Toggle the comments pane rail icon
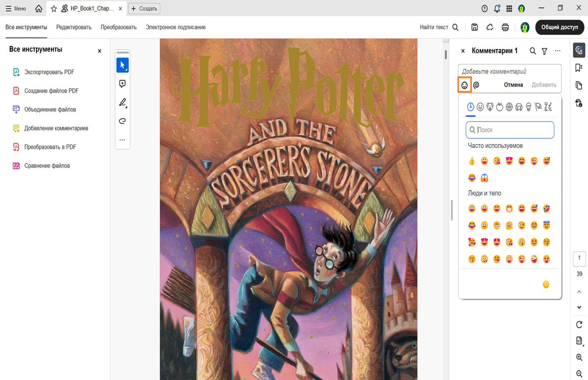 (579, 50)
